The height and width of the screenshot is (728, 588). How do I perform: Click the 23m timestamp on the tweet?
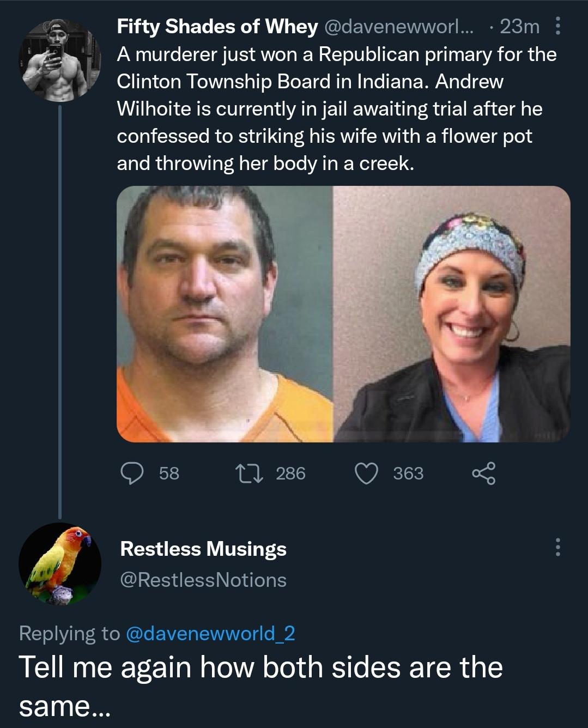(x=519, y=26)
